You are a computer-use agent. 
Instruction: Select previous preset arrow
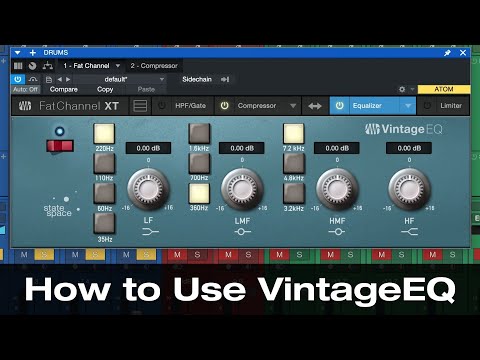(60, 79)
